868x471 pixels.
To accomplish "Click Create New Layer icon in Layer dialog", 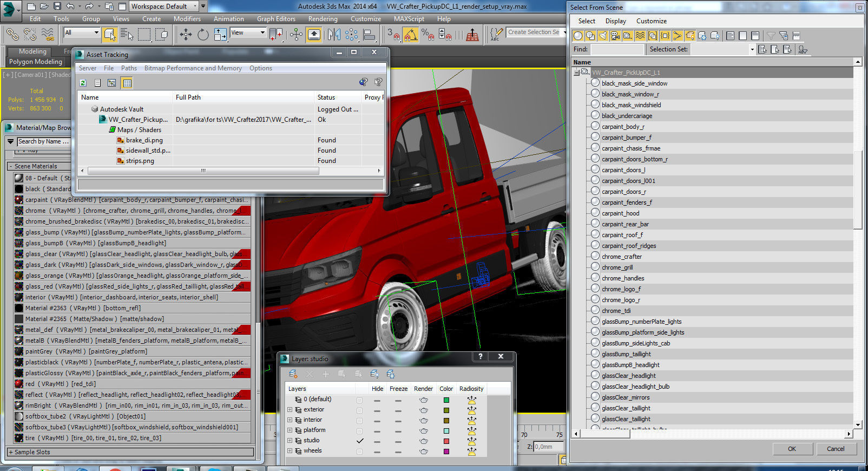I will click(x=293, y=374).
